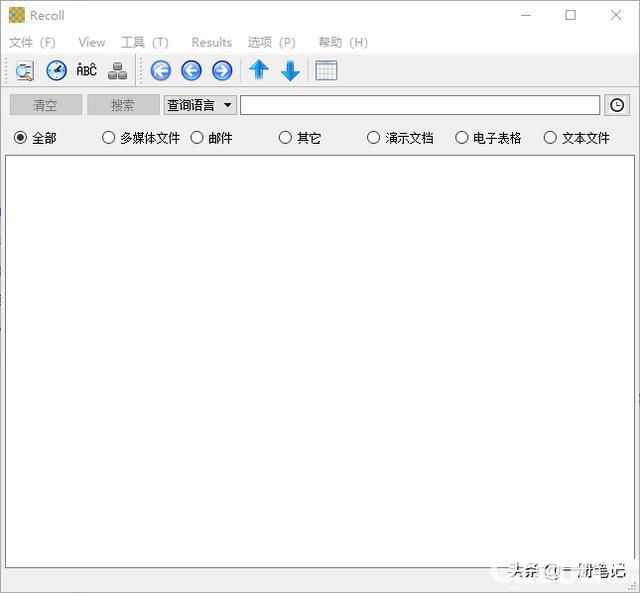Open the Results menu

(x=211, y=42)
